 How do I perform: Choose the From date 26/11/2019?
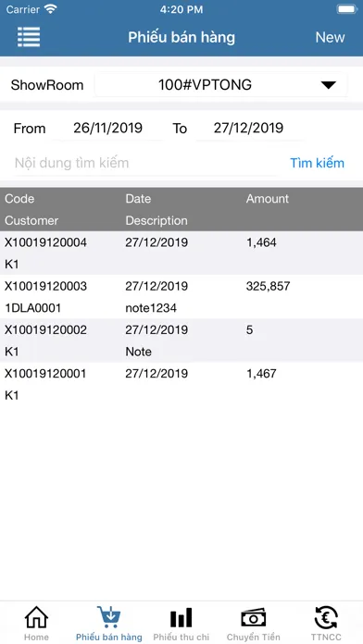[107, 128]
